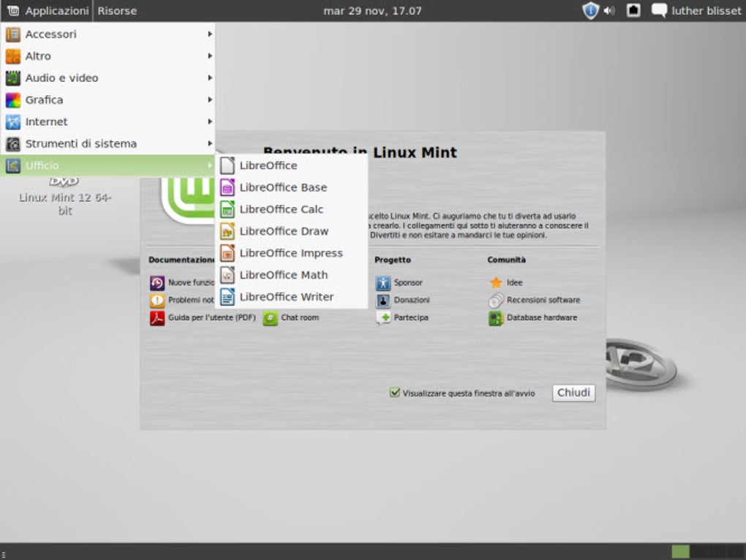The height and width of the screenshot is (560, 746).
Task: Click the Strumenti di sistema icon
Action: (x=13, y=143)
